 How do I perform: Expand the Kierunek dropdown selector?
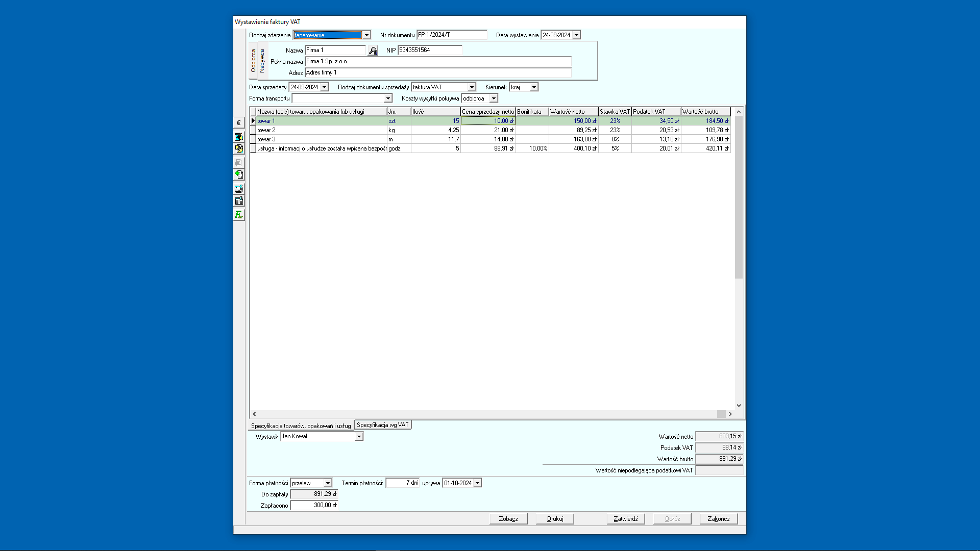(534, 87)
